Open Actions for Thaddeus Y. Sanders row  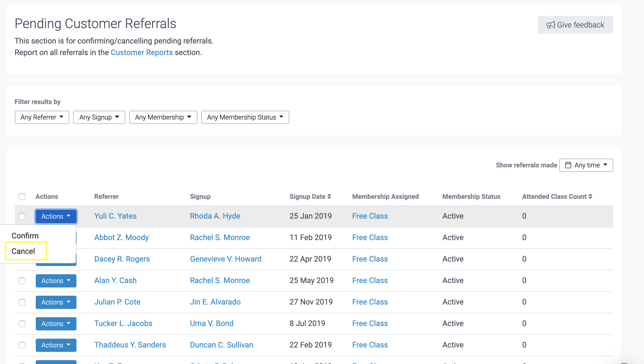click(56, 345)
